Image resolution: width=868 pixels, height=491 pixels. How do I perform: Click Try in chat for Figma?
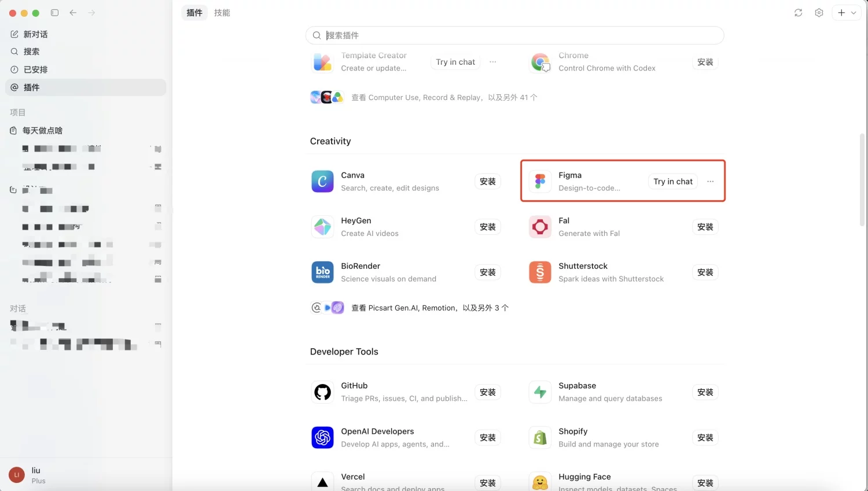pos(673,182)
